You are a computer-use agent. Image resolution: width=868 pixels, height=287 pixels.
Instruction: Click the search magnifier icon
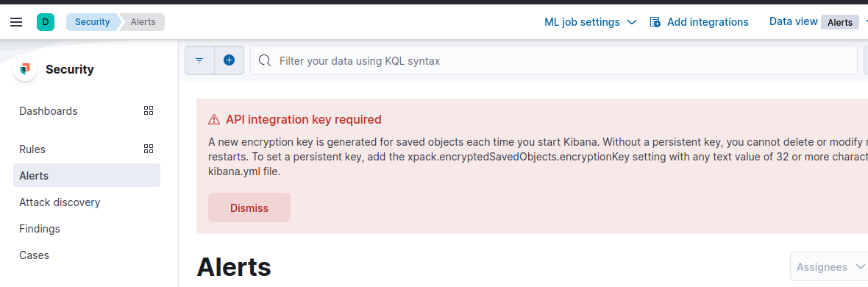pyautogui.click(x=265, y=60)
